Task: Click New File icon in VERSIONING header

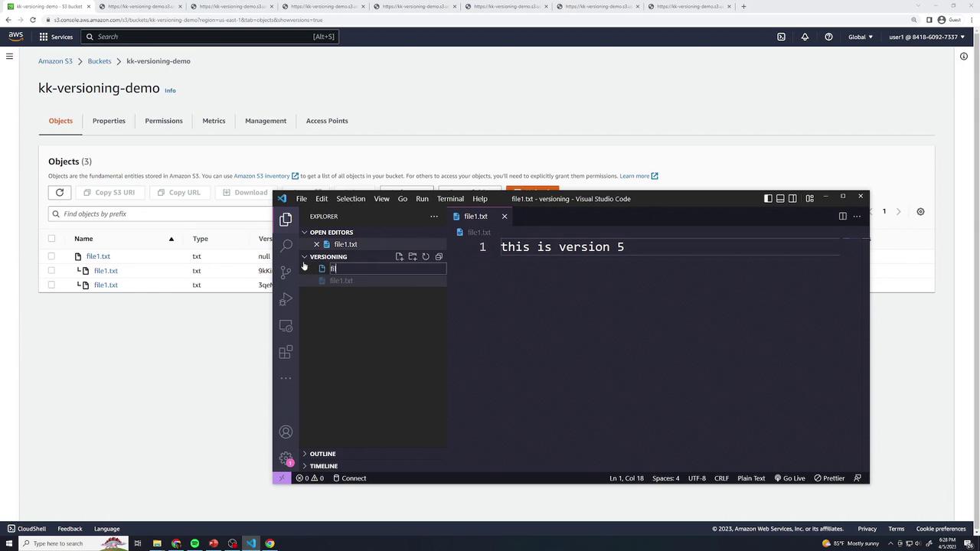Action: pos(400,256)
